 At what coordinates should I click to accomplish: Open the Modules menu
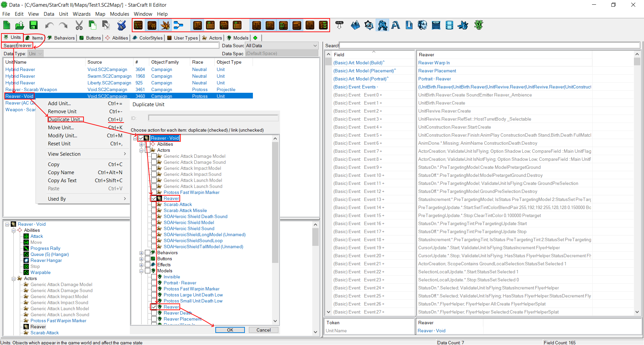(119, 14)
